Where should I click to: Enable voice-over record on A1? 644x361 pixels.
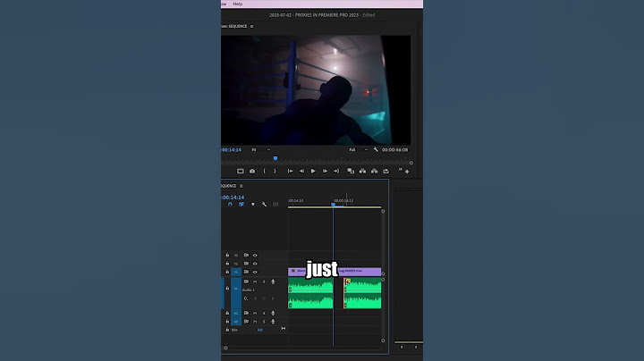[273, 281]
